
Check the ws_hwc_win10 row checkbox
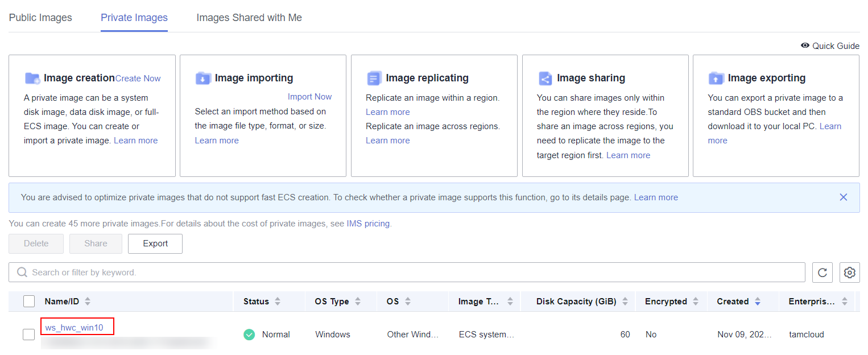[x=29, y=335]
